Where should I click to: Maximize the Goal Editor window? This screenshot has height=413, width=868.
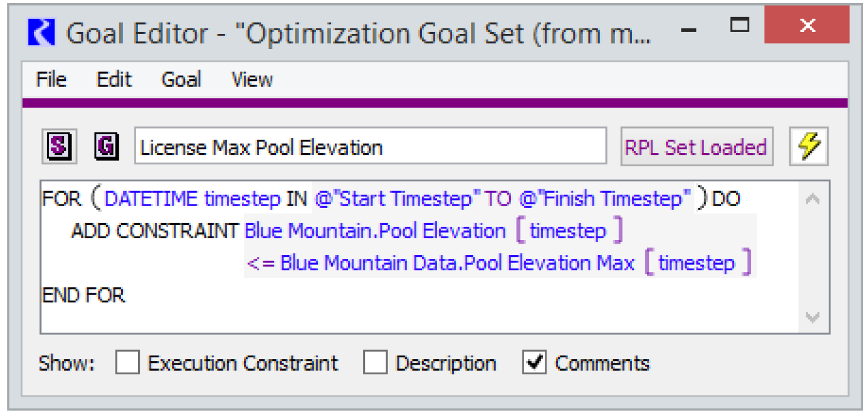click(x=739, y=25)
